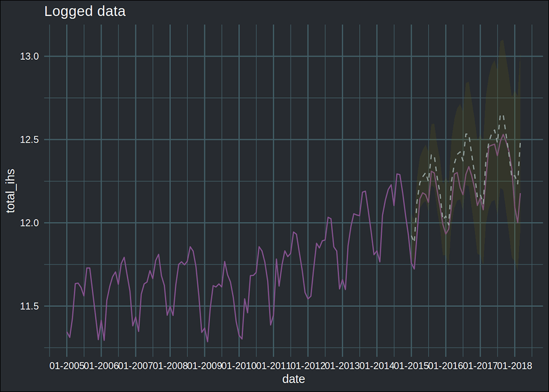Viewport: 549px width, 392px height.
Task: Click the 01-2013 x-axis tick label
Action: tap(343, 366)
